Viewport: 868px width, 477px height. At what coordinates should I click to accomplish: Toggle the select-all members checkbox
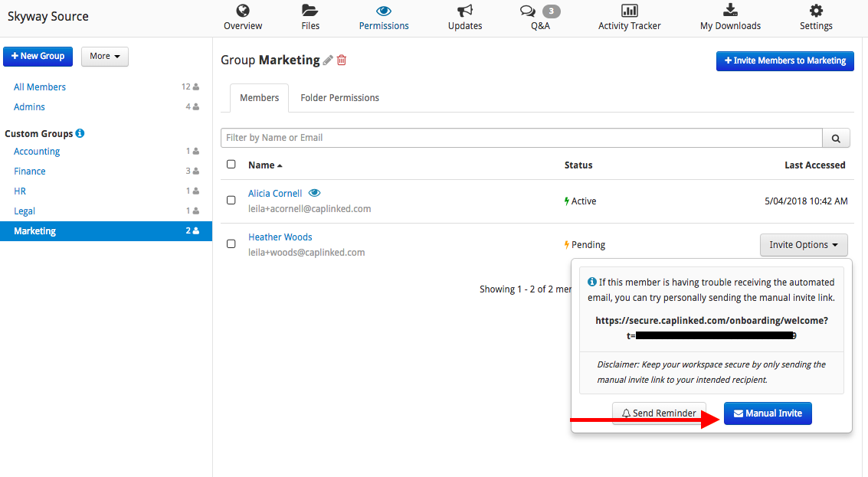pyautogui.click(x=231, y=165)
